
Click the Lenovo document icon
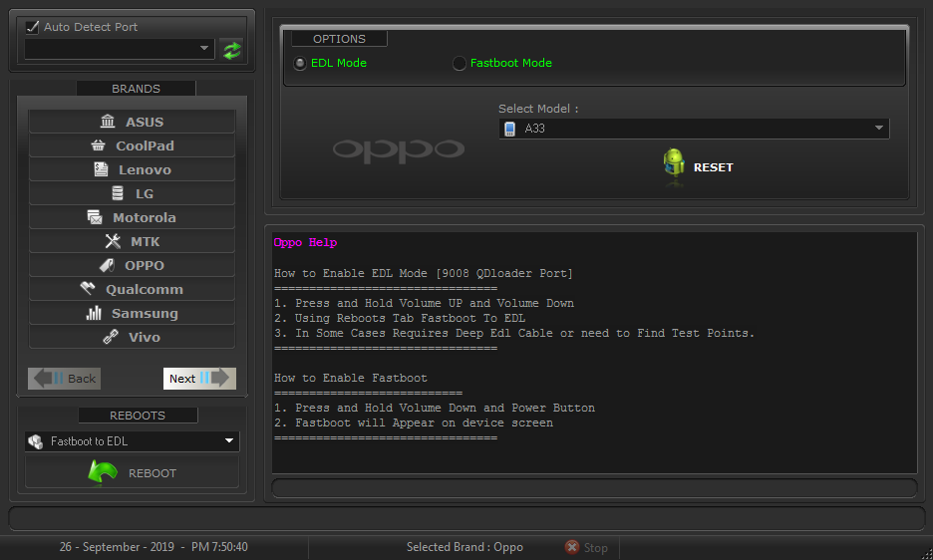tap(101, 169)
